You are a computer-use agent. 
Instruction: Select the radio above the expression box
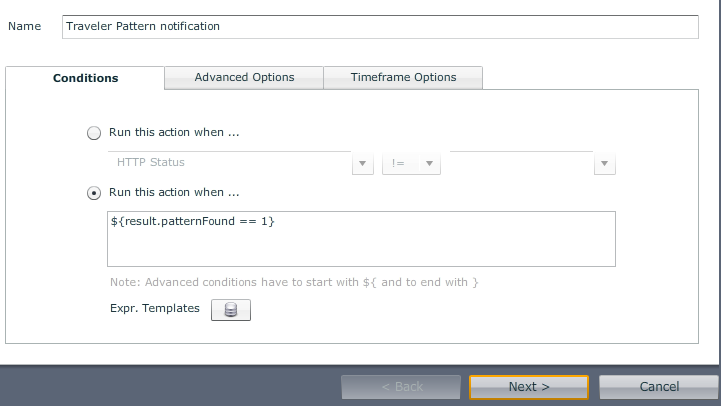[94, 193]
